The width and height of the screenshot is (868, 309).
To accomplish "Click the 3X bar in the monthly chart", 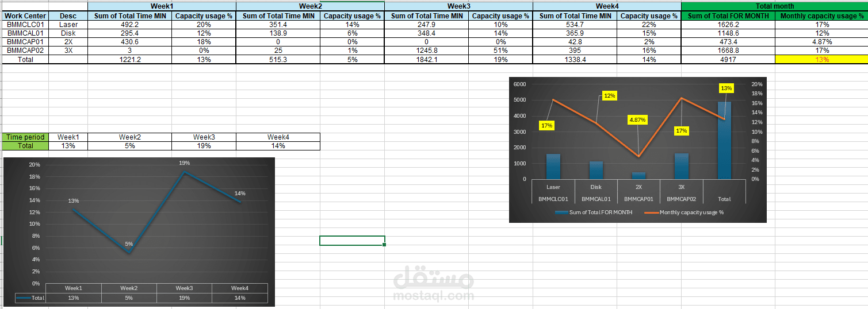I will tap(681, 165).
